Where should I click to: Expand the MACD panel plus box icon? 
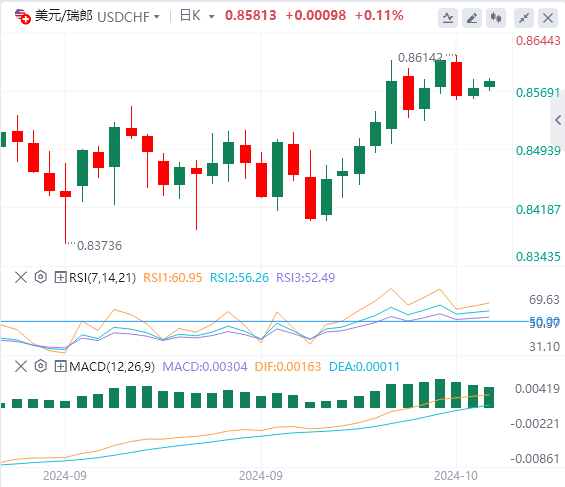[x=60, y=366]
